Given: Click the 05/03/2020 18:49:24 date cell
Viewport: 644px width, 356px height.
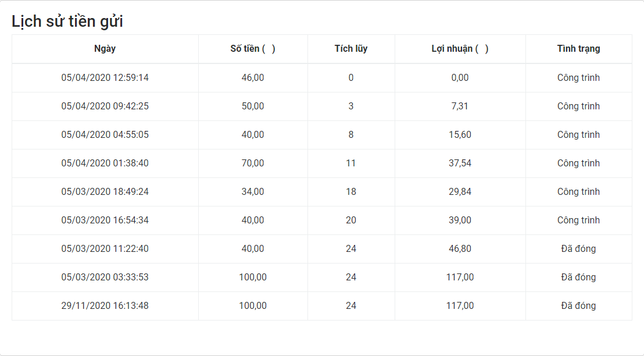Looking at the screenshot, I should [105, 191].
